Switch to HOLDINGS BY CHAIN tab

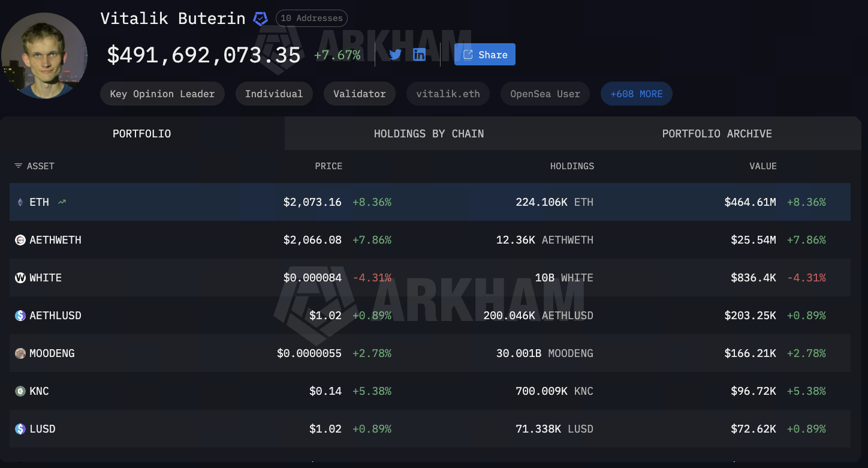(429, 134)
